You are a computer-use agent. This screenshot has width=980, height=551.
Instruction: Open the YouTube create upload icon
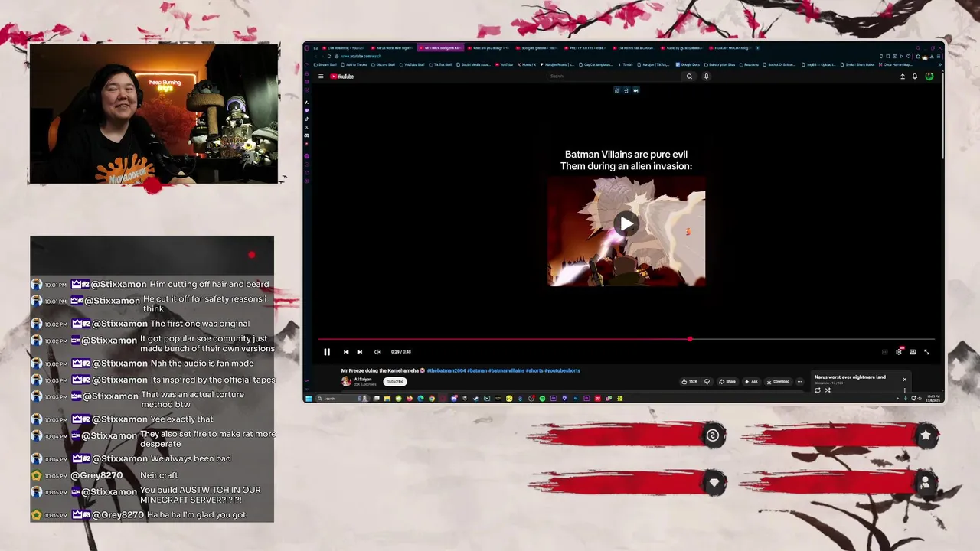(x=902, y=77)
